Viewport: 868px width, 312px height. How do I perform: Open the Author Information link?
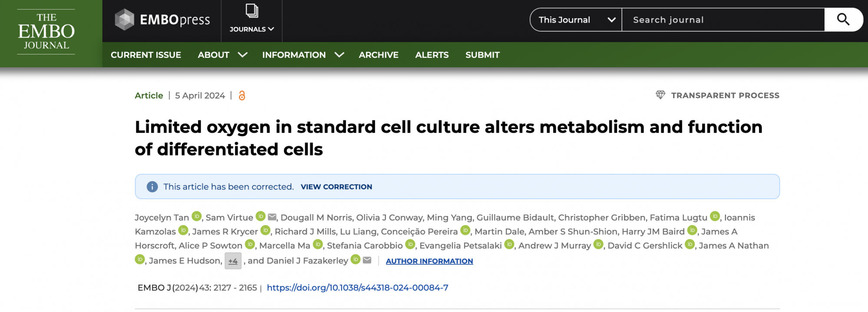click(x=429, y=261)
